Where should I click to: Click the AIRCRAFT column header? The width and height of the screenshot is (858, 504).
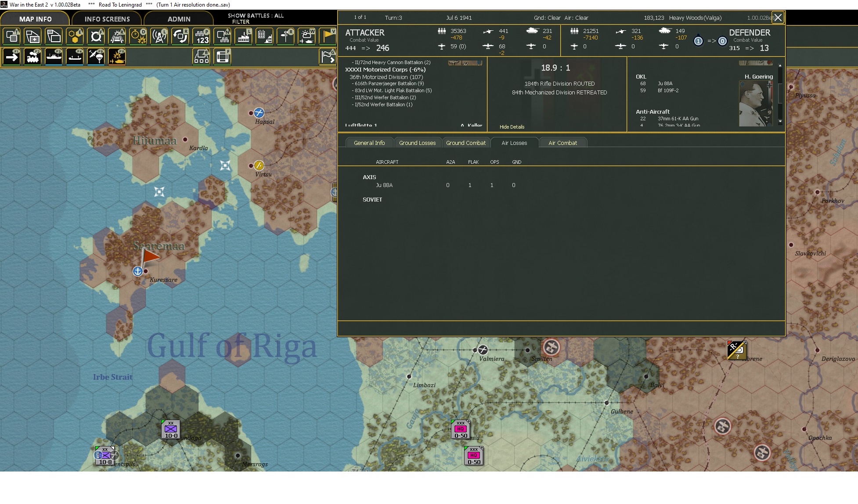pyautogui.click(x=387, y=162)
